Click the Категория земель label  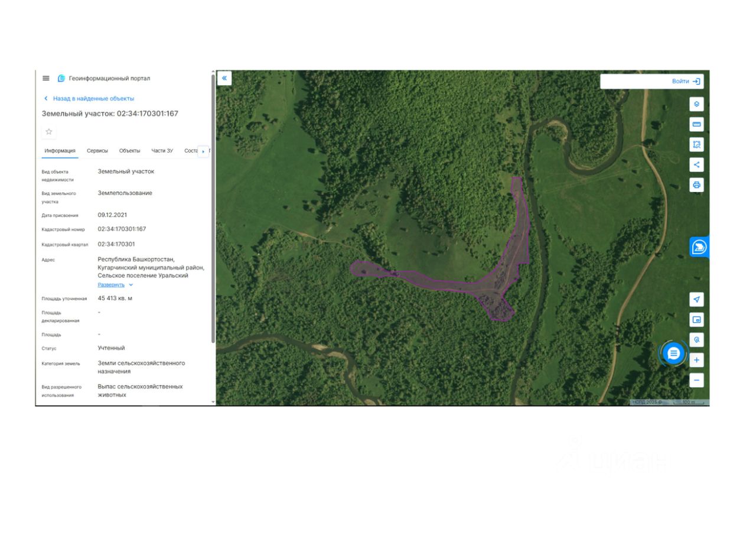coord(61,364)
